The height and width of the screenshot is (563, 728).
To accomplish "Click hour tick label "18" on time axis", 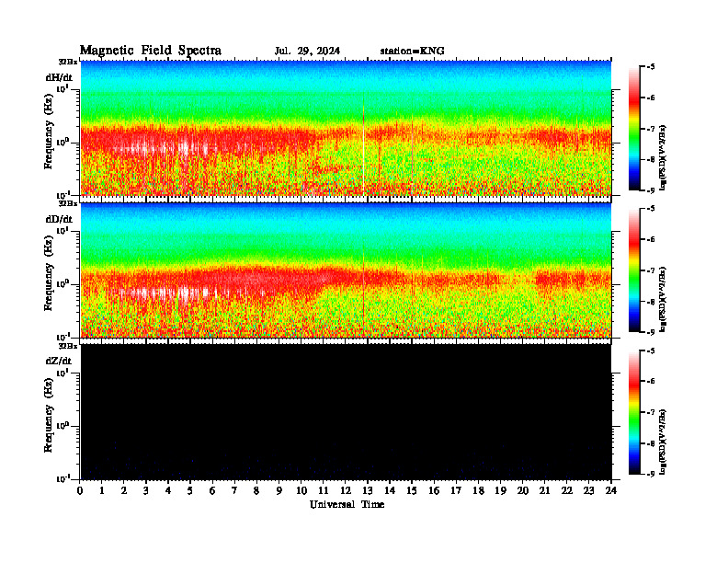I will (478, 490).
